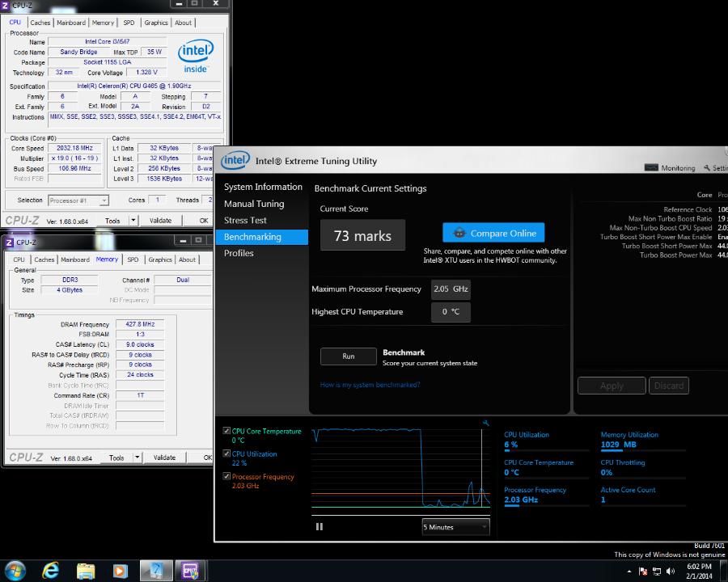Click the Intel inside logo in CPU-Z

[196, 56]
